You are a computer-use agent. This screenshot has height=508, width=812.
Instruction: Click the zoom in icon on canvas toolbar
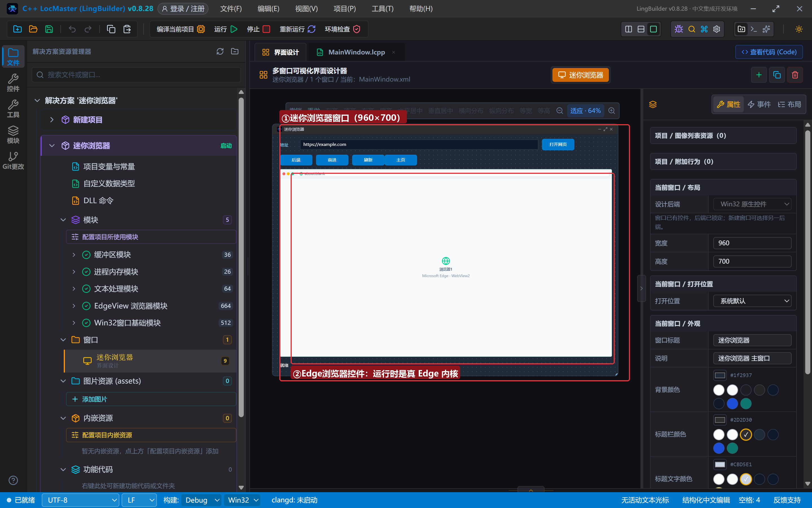[x=611, y=111]
